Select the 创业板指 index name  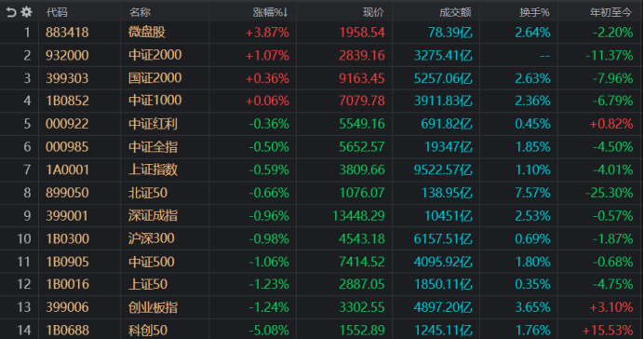(153, 307)
